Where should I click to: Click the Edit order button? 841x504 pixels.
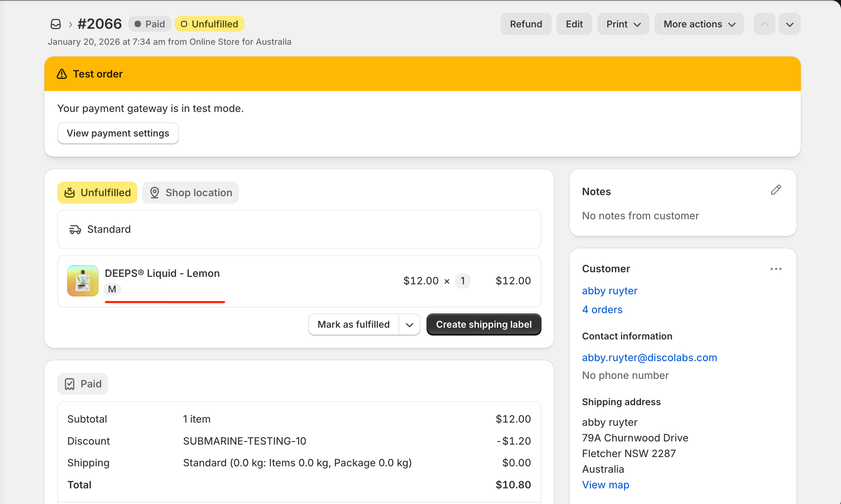coord(574,24)
